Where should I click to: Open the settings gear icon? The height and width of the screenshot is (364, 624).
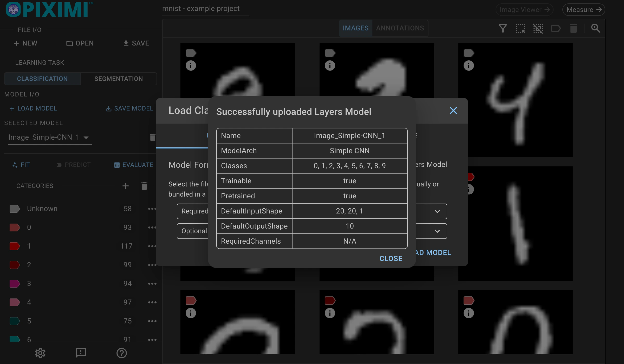40,353
